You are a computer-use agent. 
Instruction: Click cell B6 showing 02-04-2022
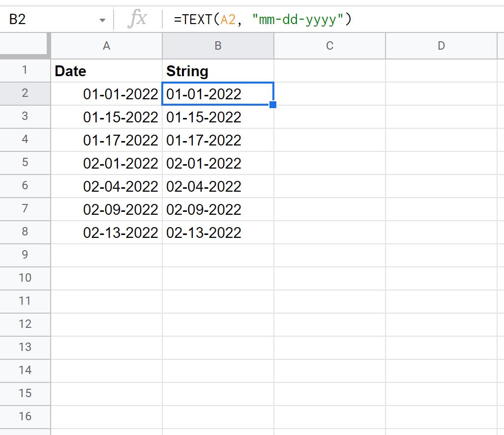pyautogui.click(x=218, y=186)
